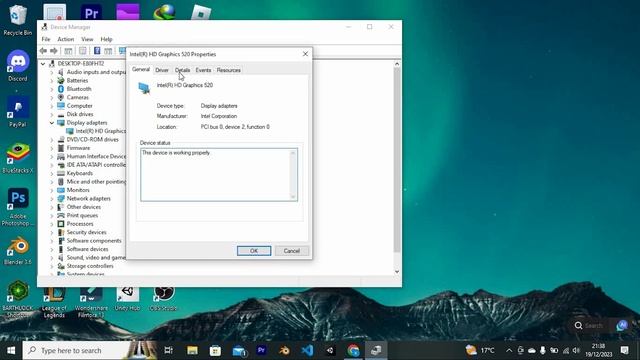640x360 pixels.
Task: Click the Device Manager vertical scrollbar
Action: tap(397, 159)
